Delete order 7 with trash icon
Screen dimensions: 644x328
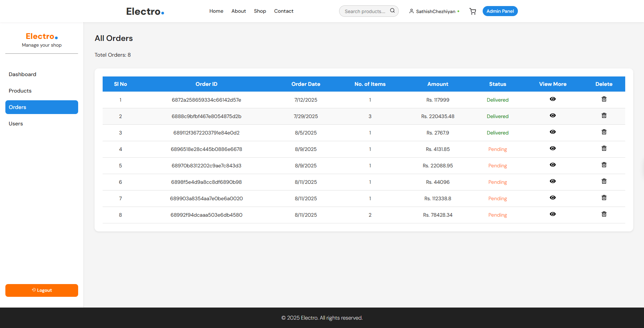tap(604, 198)
